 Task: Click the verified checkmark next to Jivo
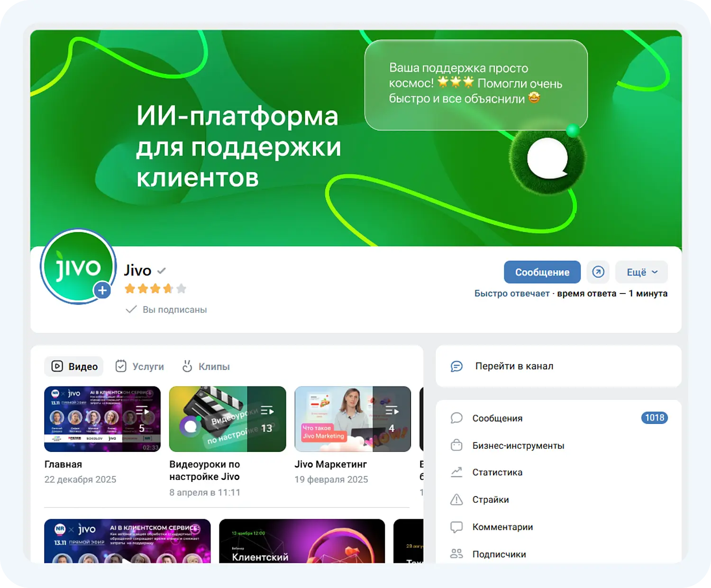click(x=162, y=271)
